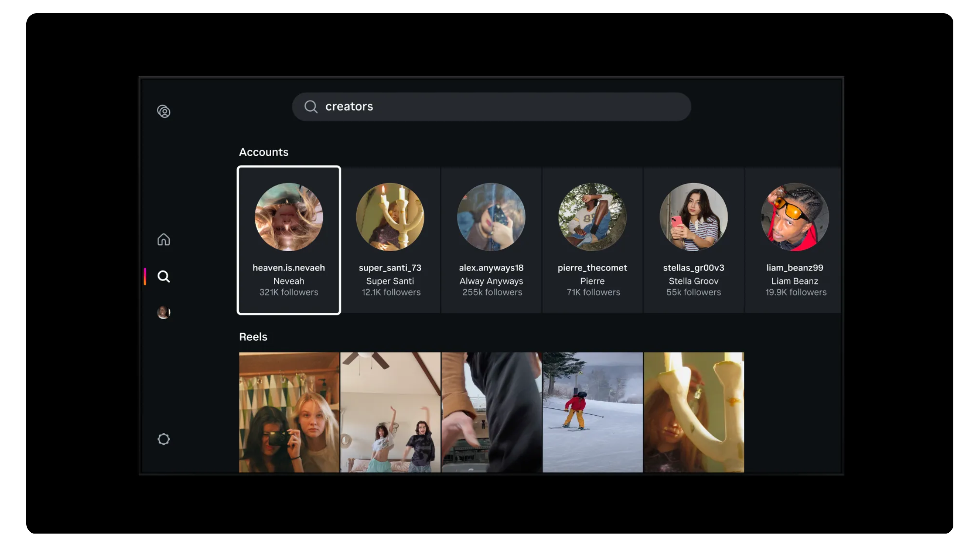Open the stellas_gr00v3 account
The height and width of the screenshot is (553, 980).
click(693, 240)
